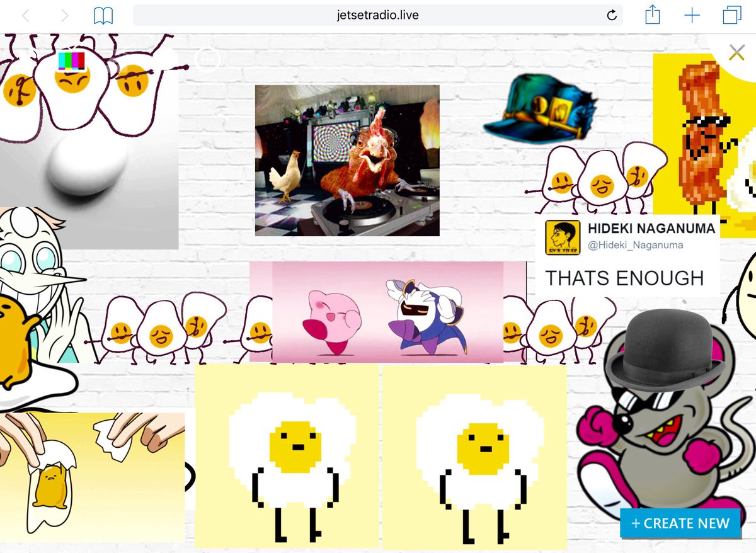Click the Hideki Naganuma avatar picture
The image size is (756, 553).
[x=562, y=237]
